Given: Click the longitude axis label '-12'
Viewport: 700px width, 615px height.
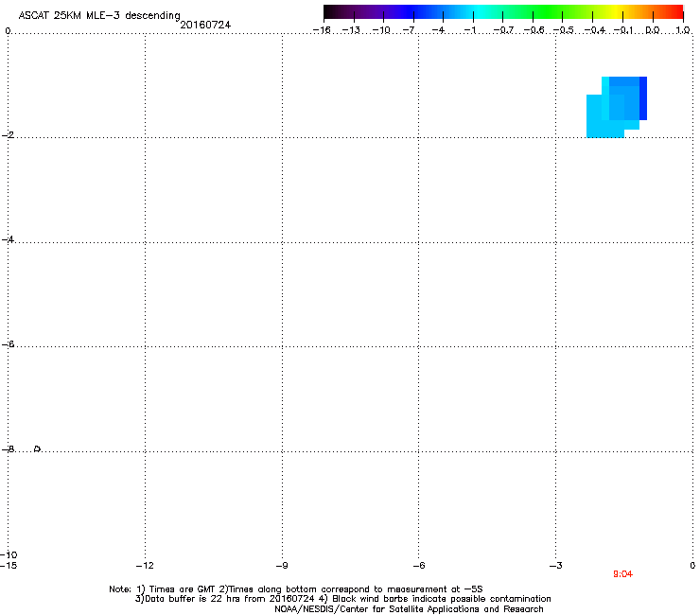Looking at the screenshot, I should pos(145,566).
